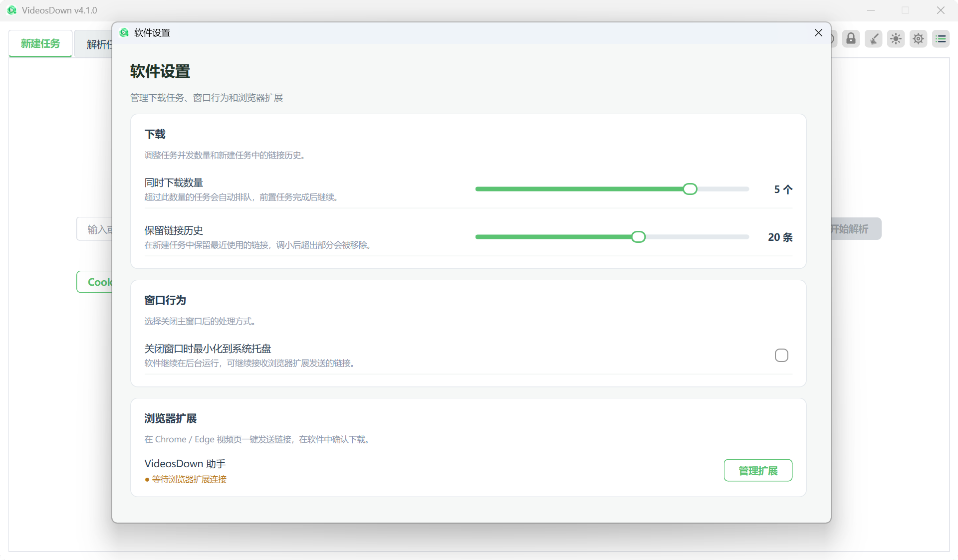958x560 pixels.
Task: Click the 5 个 download count value
Action: click(x=783, y=189)
